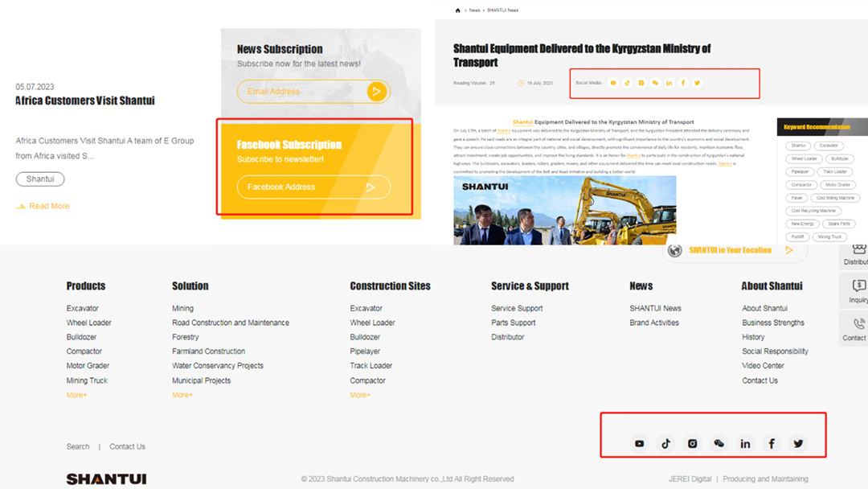Select the Excavator keyword recommendation tag

point(829,146)
